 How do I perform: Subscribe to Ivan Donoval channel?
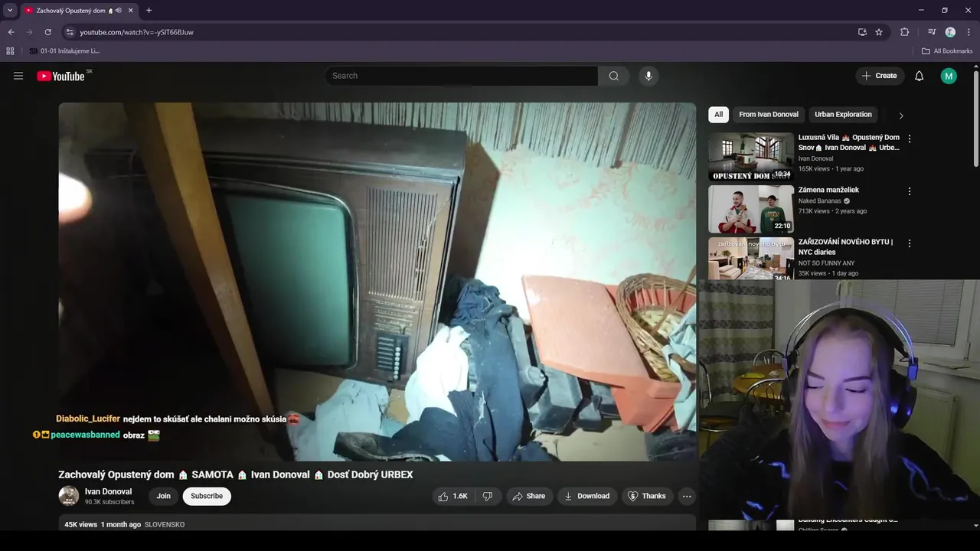pyautogui.click(x=207, y=496)
